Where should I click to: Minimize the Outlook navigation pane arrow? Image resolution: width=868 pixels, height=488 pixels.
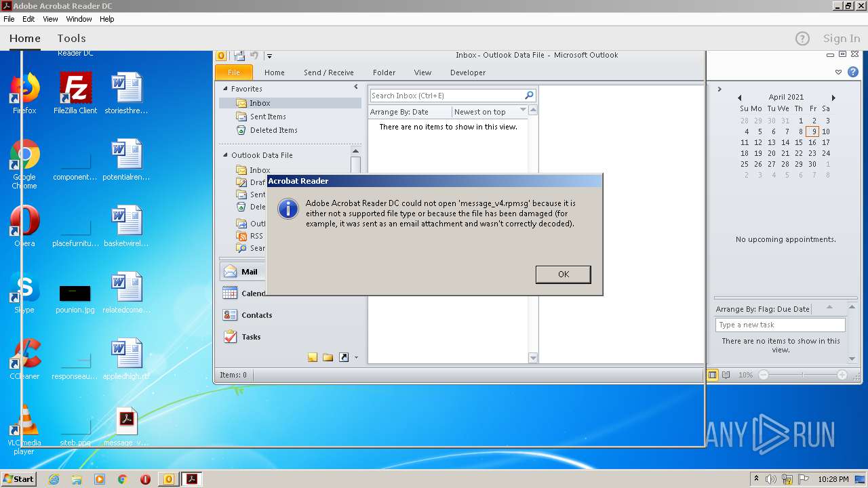tap(356, 87)
